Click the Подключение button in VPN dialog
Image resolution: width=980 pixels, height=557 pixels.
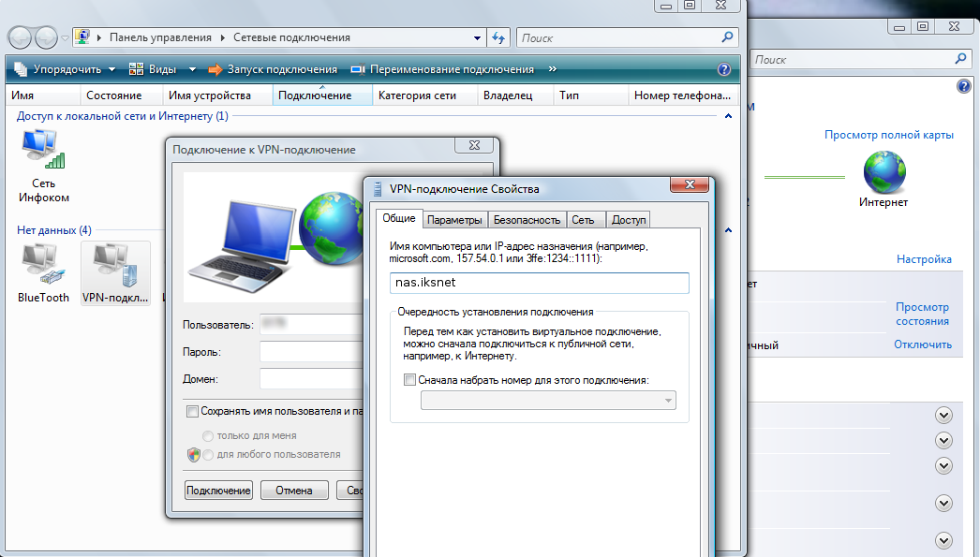pos(218,491)
